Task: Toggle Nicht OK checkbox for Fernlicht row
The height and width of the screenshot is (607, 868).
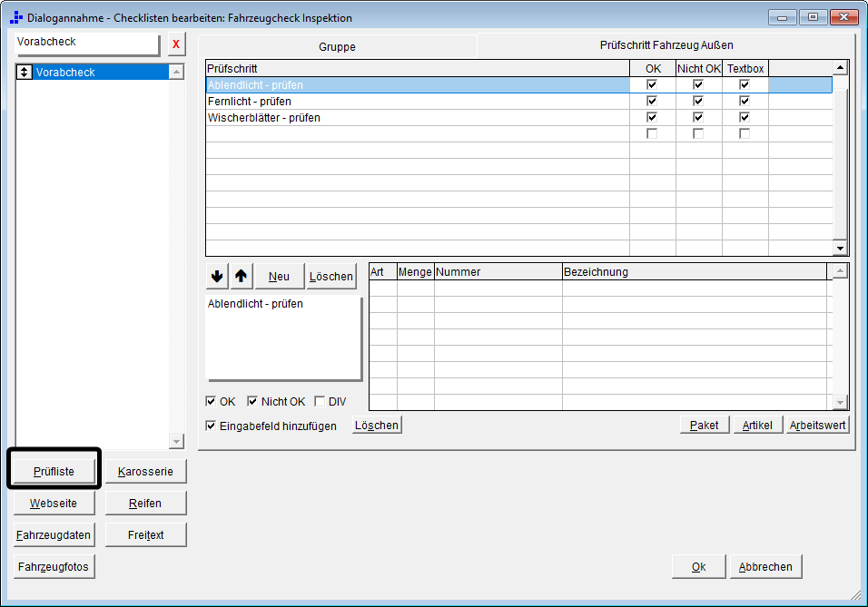Action: [x=698, y=101]
